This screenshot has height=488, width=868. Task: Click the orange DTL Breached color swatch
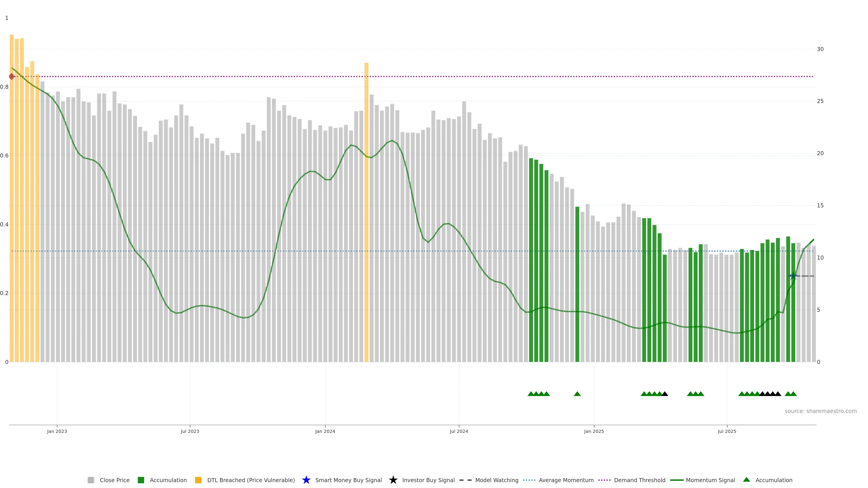198,480
